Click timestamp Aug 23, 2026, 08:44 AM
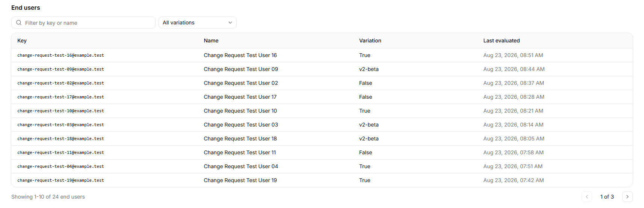 pyautogui.click(x=514, y=69)
